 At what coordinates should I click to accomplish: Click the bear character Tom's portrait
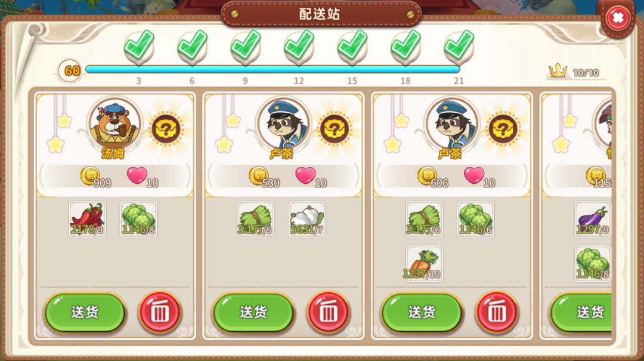(x=114, y=122)
